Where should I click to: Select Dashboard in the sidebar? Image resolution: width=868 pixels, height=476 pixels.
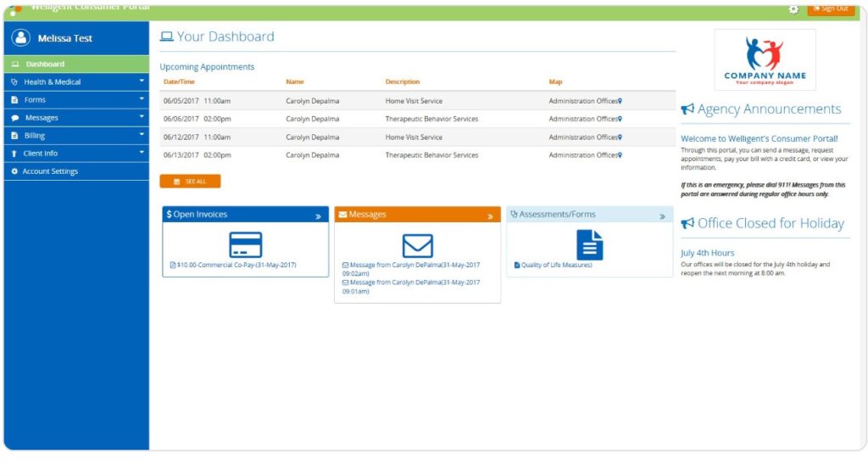click(76, 64)
